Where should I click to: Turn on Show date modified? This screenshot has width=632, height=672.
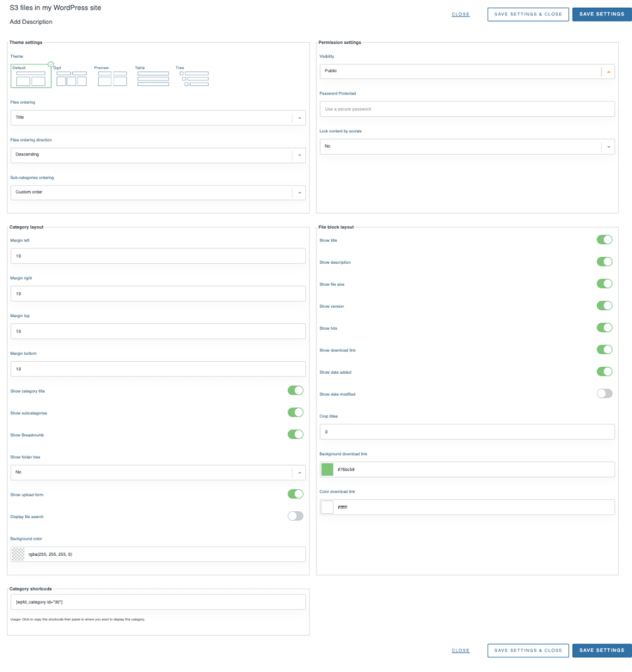[x=604, y=394]
